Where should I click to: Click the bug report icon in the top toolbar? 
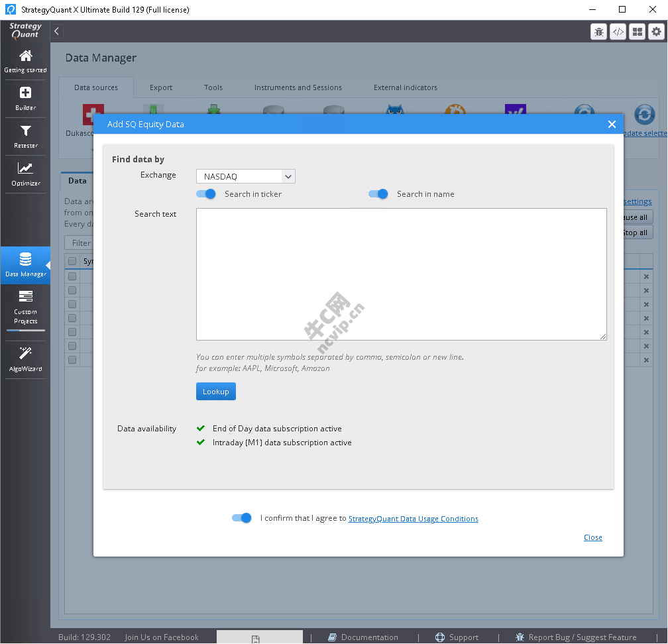598,32
